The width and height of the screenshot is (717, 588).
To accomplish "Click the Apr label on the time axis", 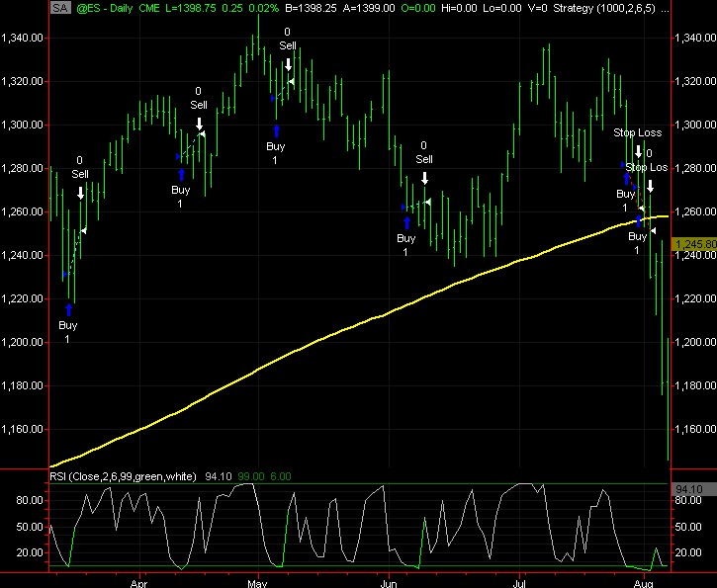I will tap(139, 583).
